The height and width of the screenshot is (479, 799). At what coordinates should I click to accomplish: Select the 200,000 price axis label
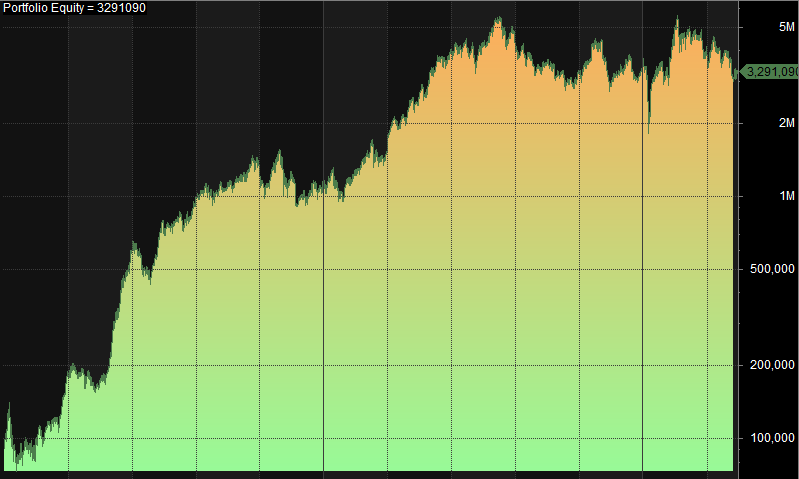[x=774, y=365]
